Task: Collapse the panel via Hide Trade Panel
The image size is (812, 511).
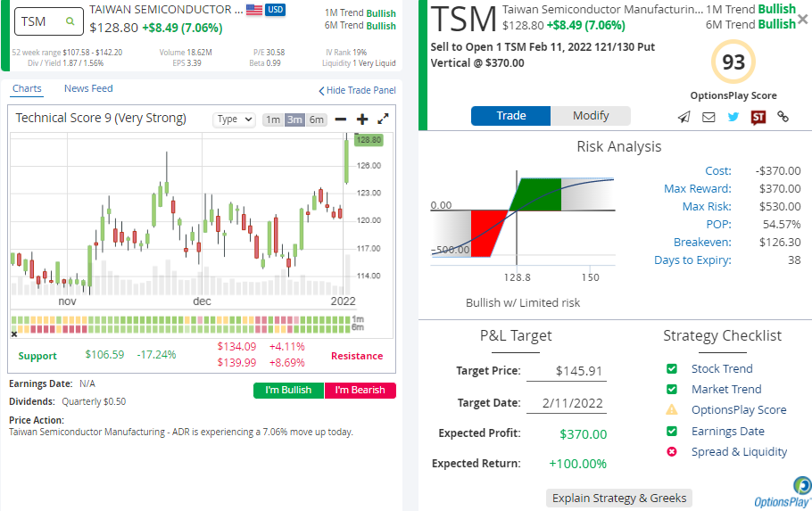Action: pos(357,91)
